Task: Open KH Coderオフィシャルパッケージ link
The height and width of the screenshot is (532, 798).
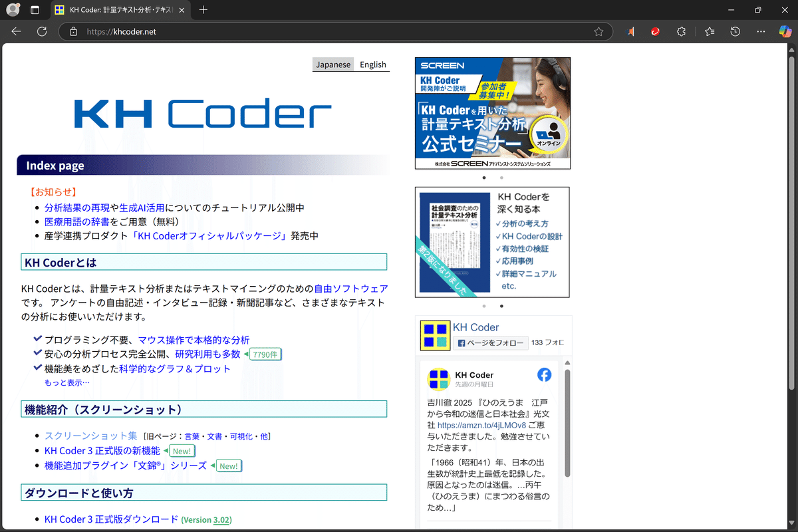Action: tap(211, 235)
